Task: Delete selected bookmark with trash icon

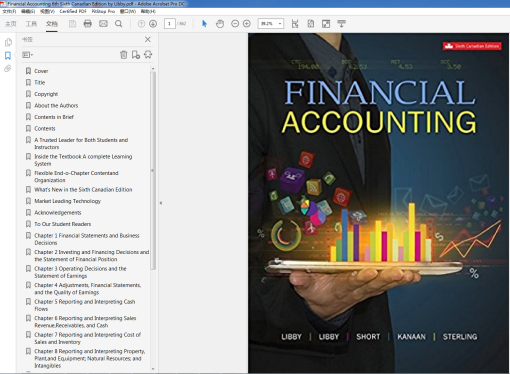Action: pyautogui.click(x=124, y=55)
